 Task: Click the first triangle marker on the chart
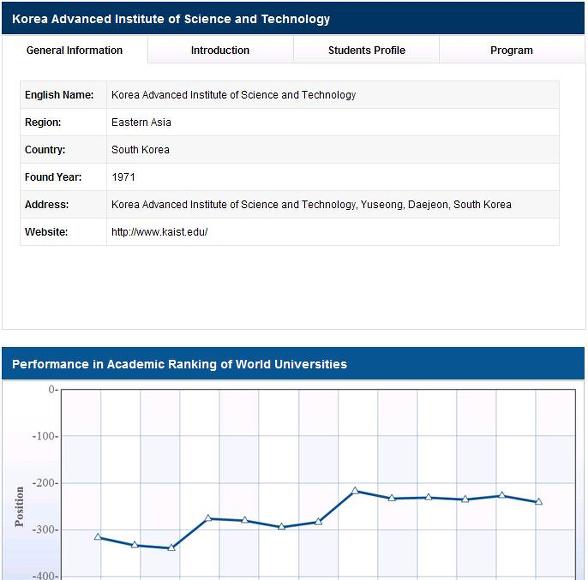coord(98,537)
